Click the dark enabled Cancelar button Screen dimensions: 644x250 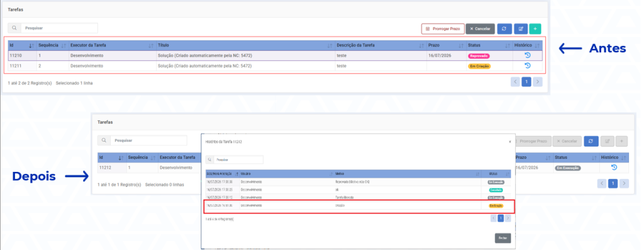click(480, 29)
